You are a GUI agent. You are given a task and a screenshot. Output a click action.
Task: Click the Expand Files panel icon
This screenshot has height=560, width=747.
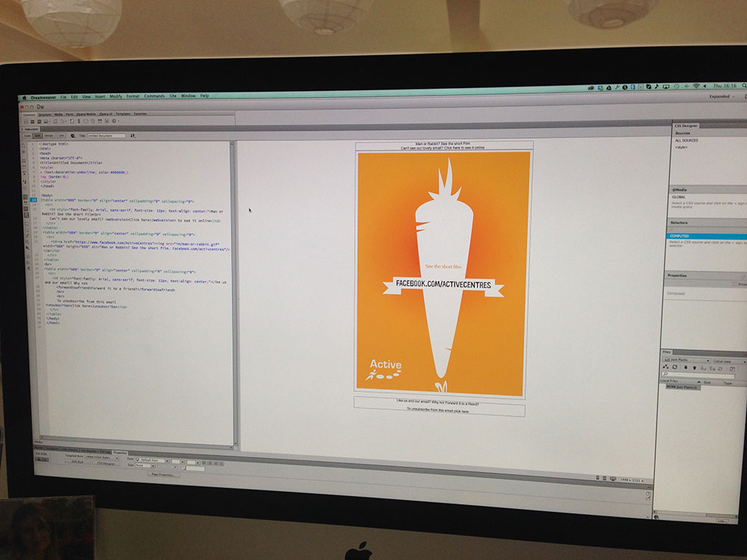(x=732, y=369)
